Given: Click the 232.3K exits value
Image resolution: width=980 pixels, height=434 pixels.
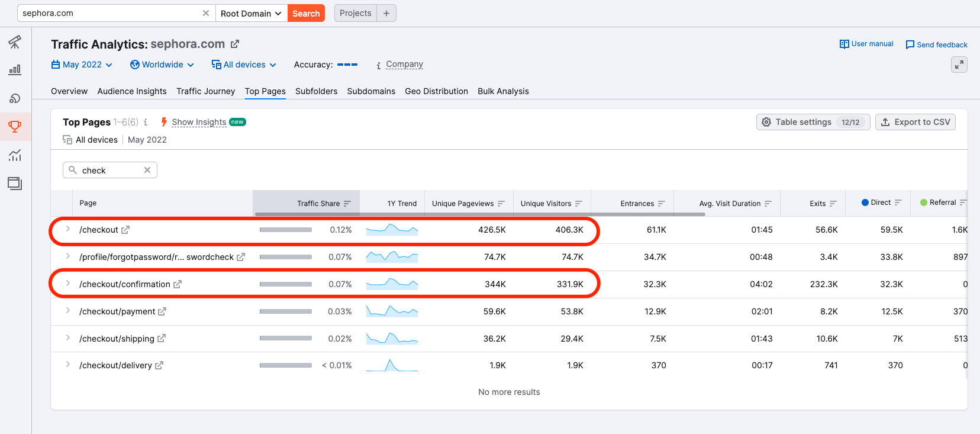Looking at the screenshot, I should [x=824, y=284].
